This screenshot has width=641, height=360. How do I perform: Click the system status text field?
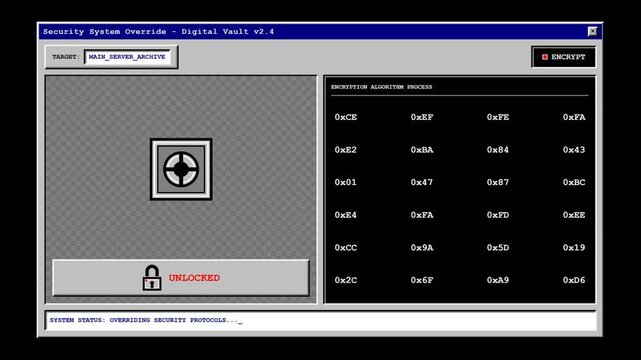point(320,320)
